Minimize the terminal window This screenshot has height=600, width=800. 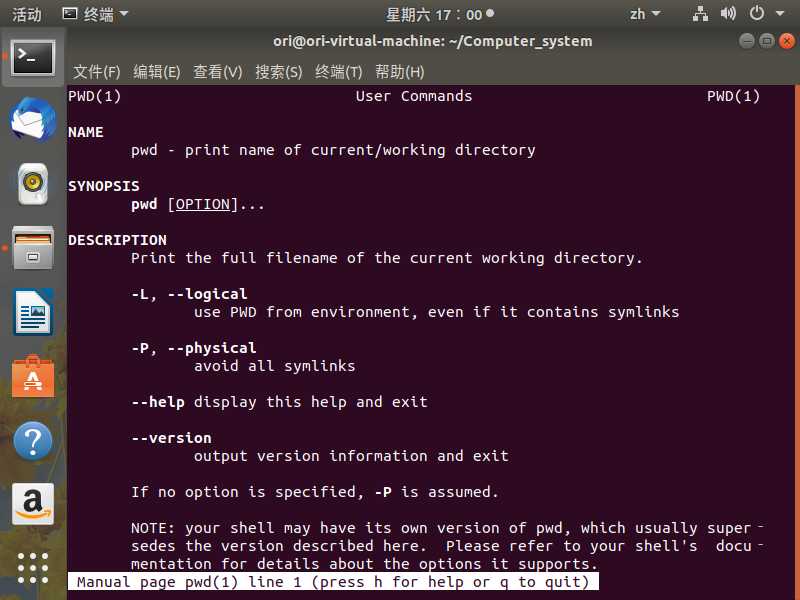746,41
